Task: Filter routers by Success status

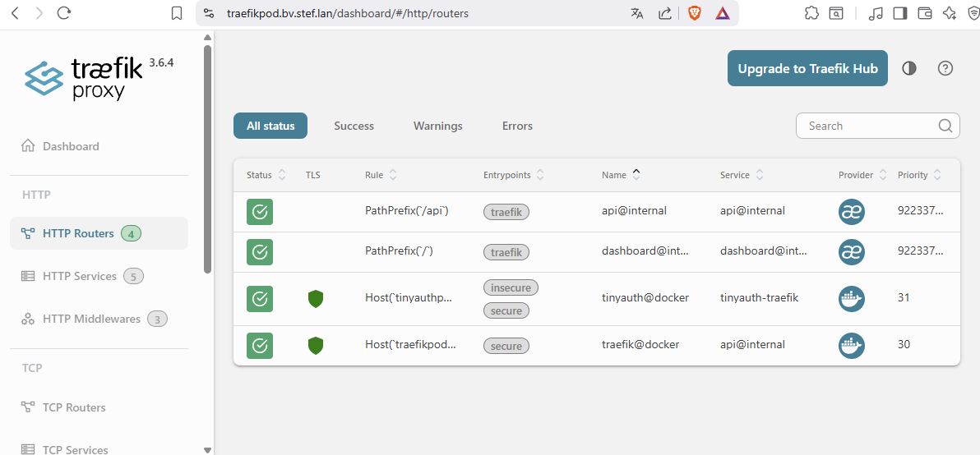Action: click(354, 126)
